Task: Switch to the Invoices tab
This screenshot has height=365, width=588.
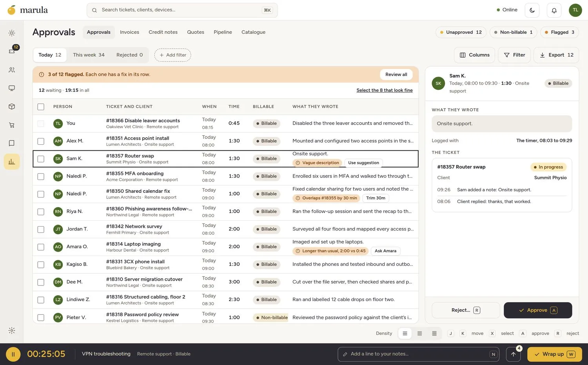Action: [129, 32]
